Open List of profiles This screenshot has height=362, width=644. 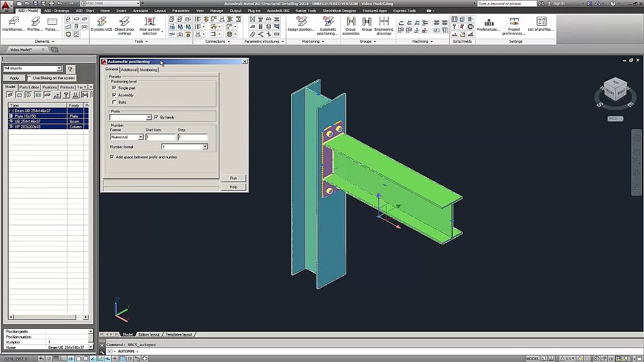(x=541, y=24)
